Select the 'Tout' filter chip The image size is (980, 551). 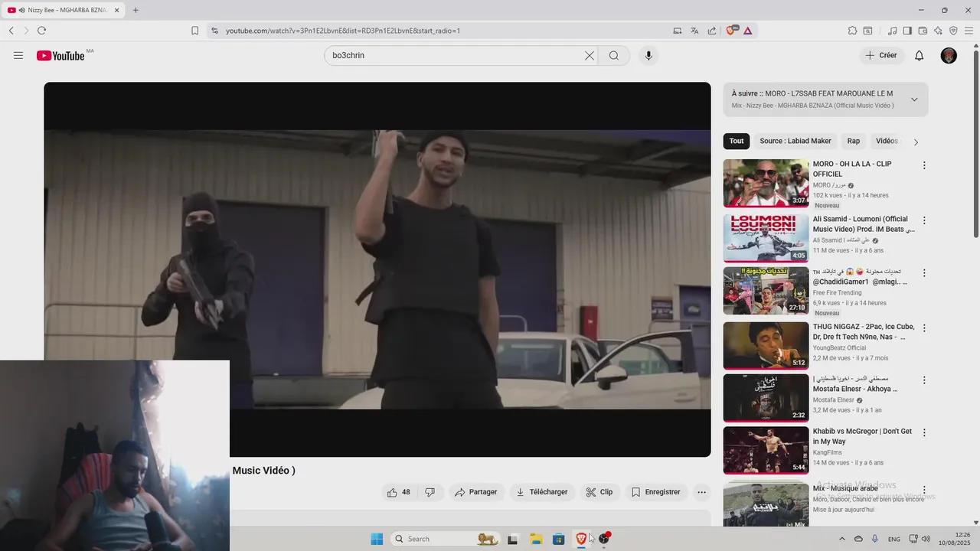coord(737,141)
